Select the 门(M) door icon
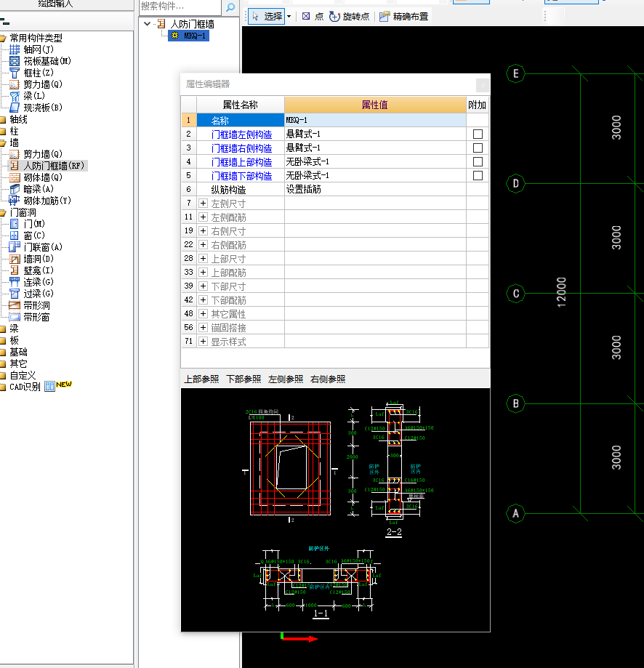This screenshot has width=644, height=668. pyautogui.click(x=15, y=224)
